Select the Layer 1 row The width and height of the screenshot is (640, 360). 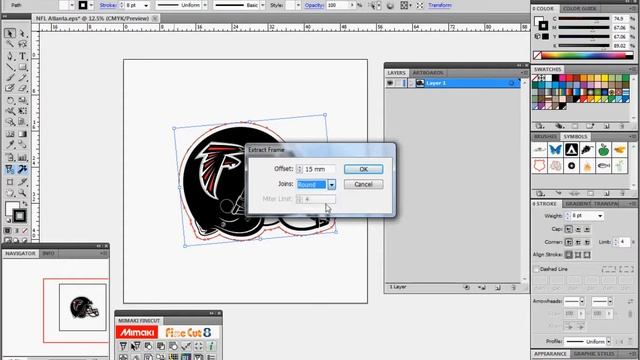[453, 83]
